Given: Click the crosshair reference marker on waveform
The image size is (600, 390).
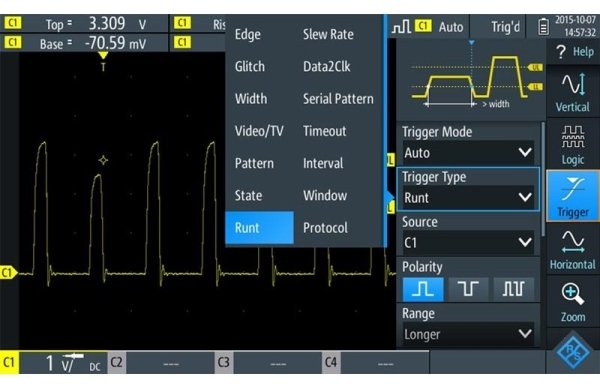Looking at the screenshot, I should [x=103, y=160].
